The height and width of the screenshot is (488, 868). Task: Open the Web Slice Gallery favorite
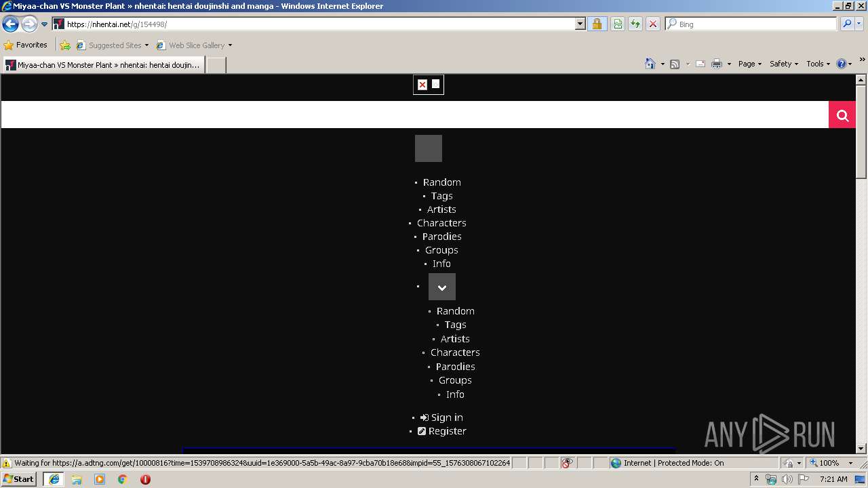pos(195,45)
